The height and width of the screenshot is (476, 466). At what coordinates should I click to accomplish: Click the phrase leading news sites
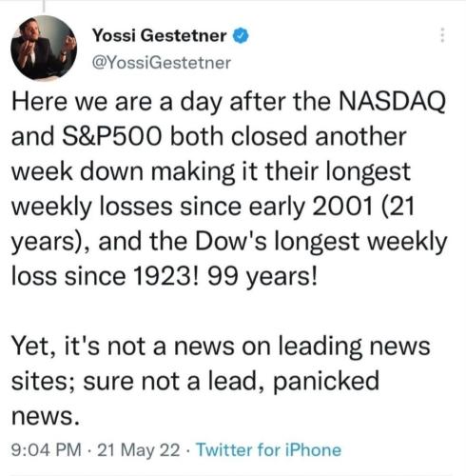[x=221, y=364]
